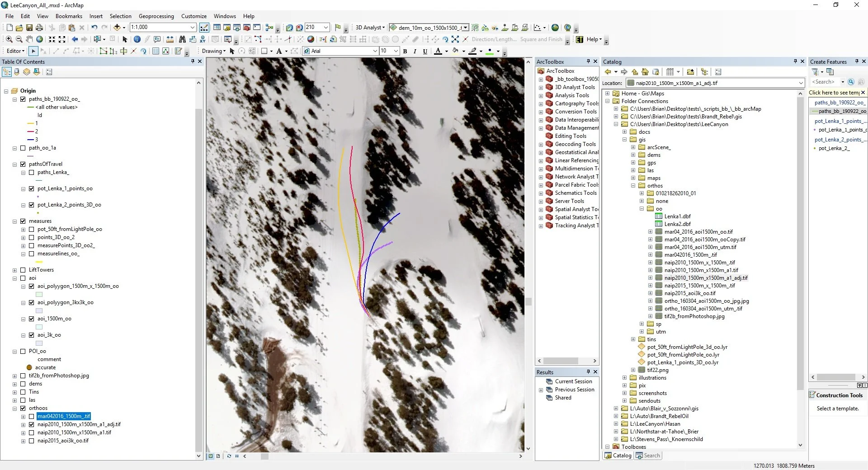Open the Editor dropdown button
Viewport: 868px width, 470px height.
[15, 51]
